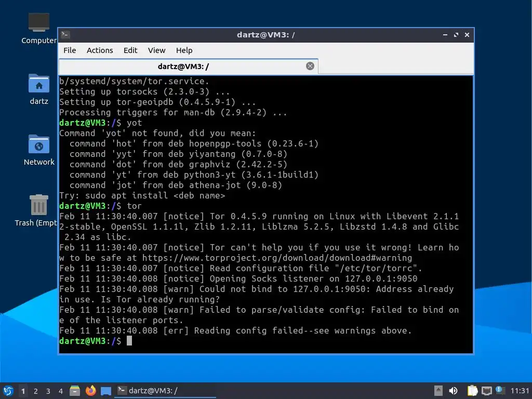The height and width of the screenshot is (399, 532).
Task: Open the Network desktop icon
Action: pos(38,150)
